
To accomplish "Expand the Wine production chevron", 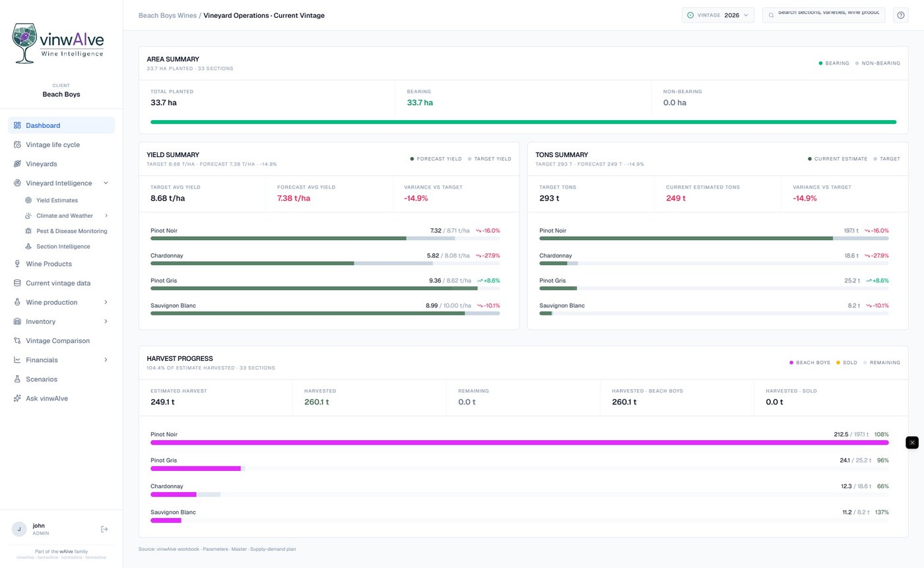I will click(106, 302).
